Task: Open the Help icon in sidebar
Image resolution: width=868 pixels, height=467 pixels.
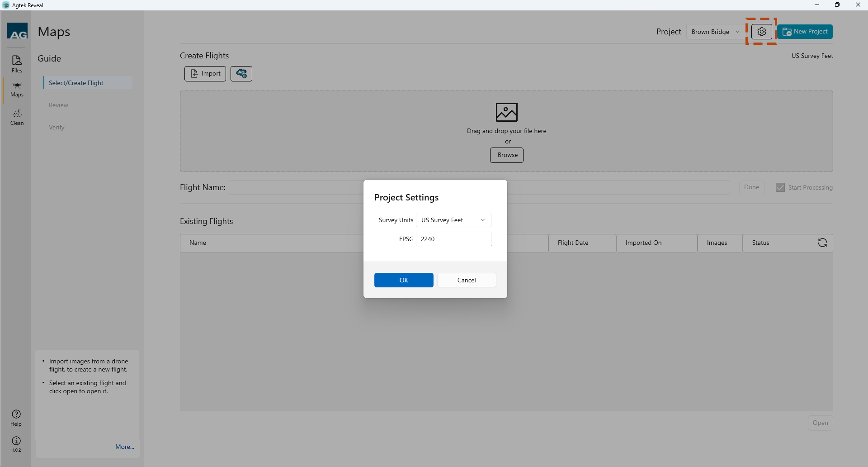Action: pos(16,417)
